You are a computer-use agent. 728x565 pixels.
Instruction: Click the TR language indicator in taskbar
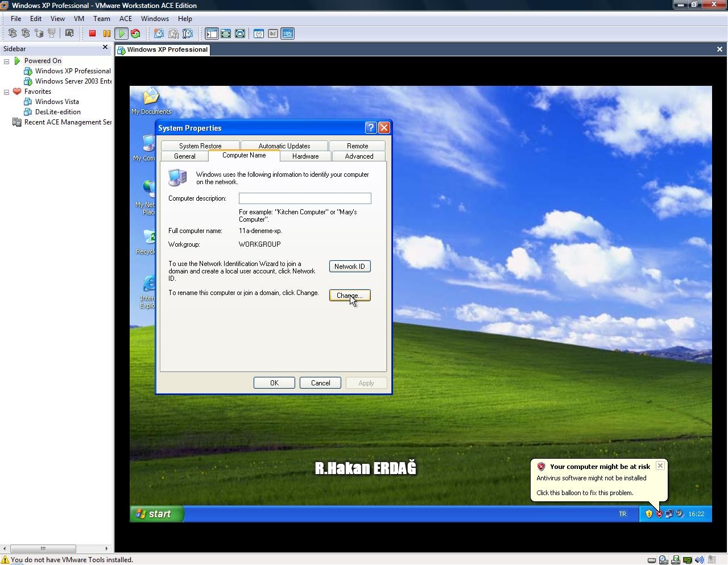pos(623,514)
